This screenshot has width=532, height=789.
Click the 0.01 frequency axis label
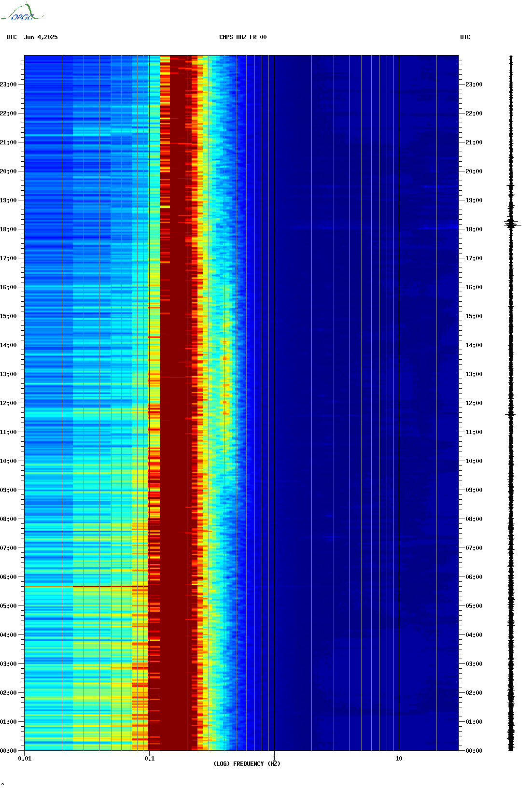[x=25, y=759]
